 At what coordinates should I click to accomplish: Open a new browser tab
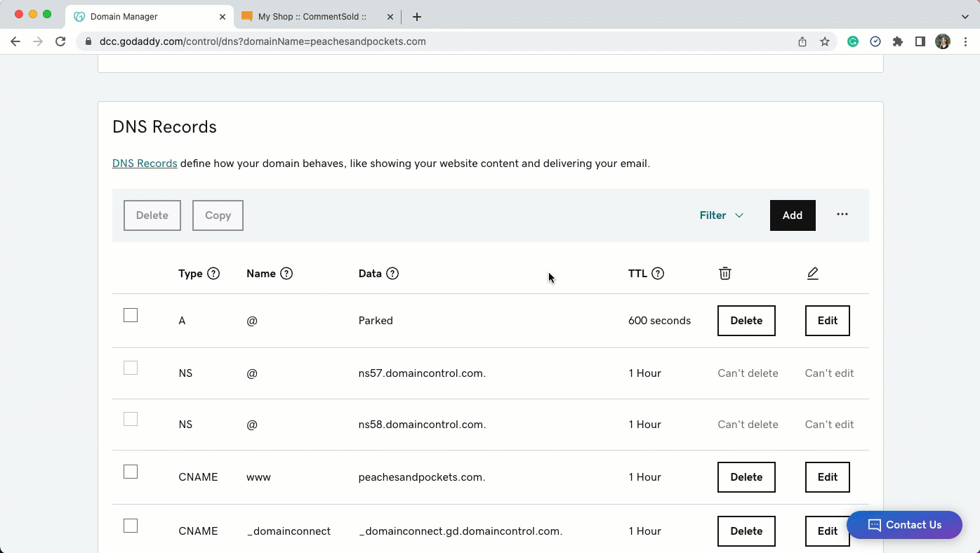click(x=417, y=16)
